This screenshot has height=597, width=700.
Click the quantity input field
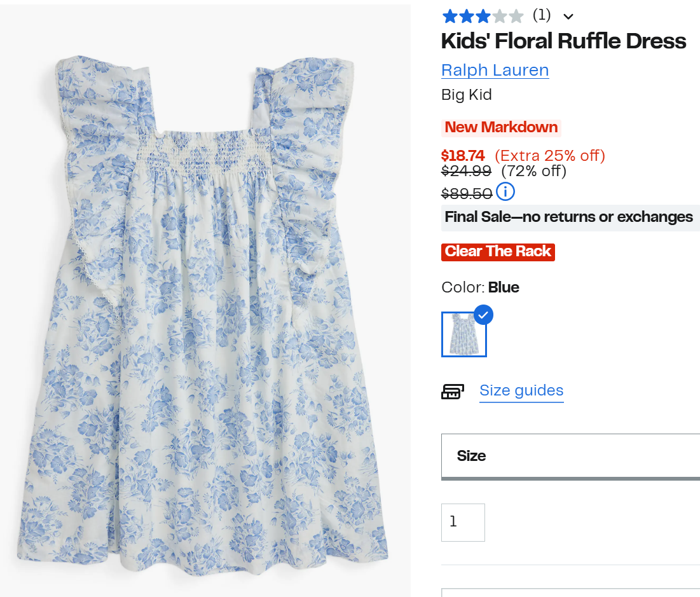tap(463, 523)
